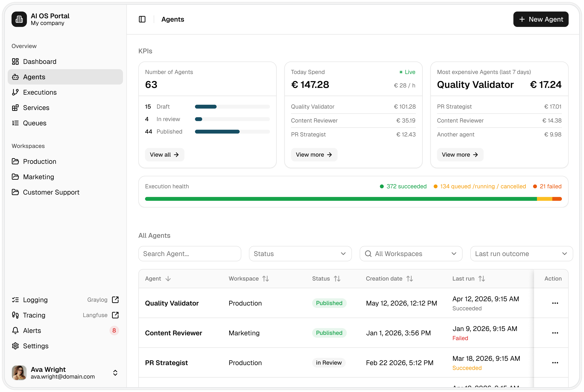Sort table by Creation date column
The width and height of the screenshot is (584, 392).
click(x=410, y=279)
